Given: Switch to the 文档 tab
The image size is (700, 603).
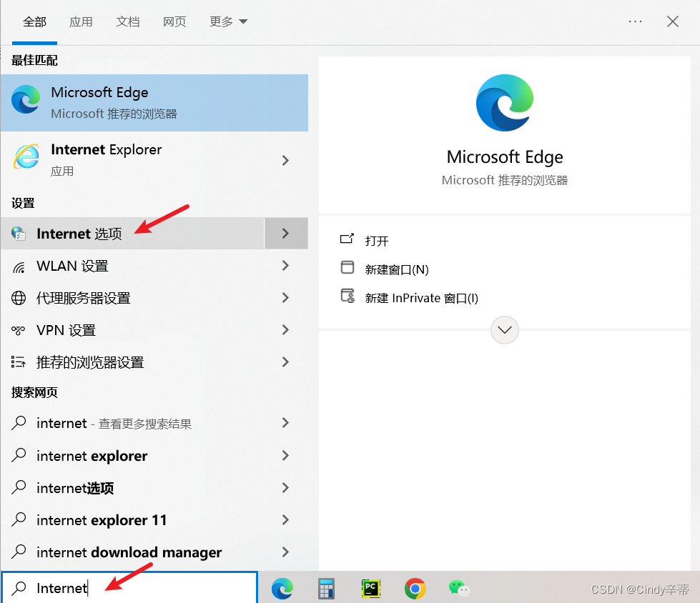Looking at the screenshot, I should (x=128, y=21).
